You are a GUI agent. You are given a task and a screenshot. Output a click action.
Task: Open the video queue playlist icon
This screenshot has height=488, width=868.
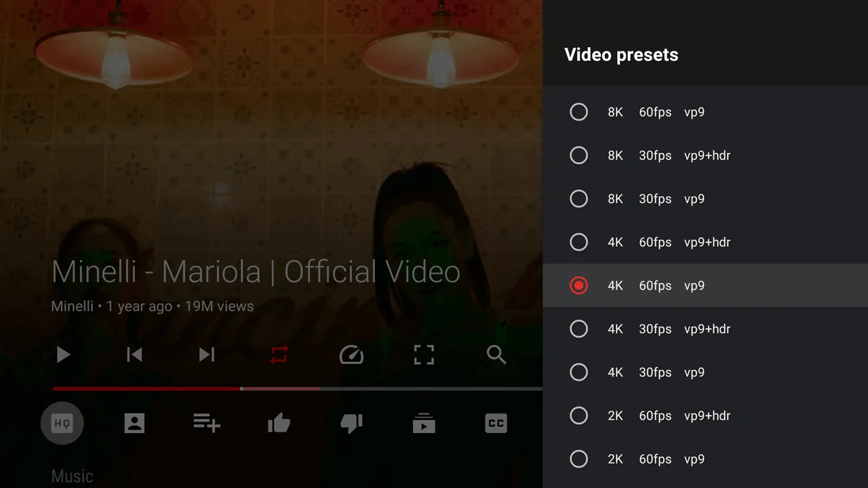(x=424, y=424)
